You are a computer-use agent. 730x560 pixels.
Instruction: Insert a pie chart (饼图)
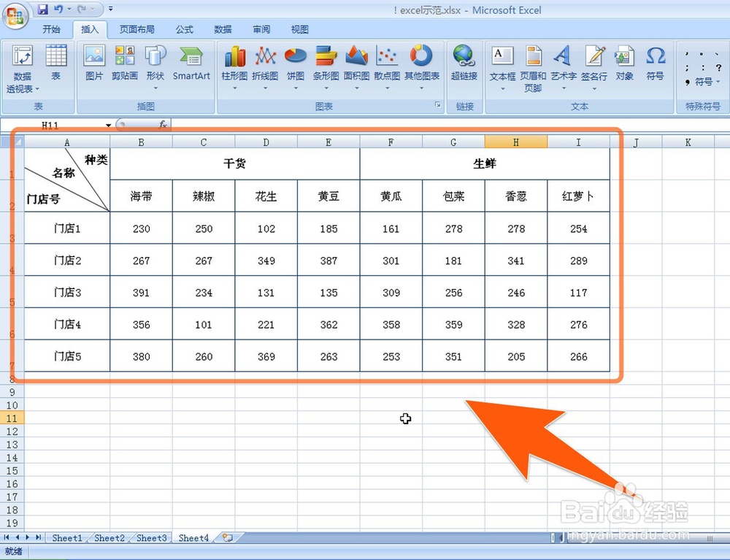[x=295, y=67]
